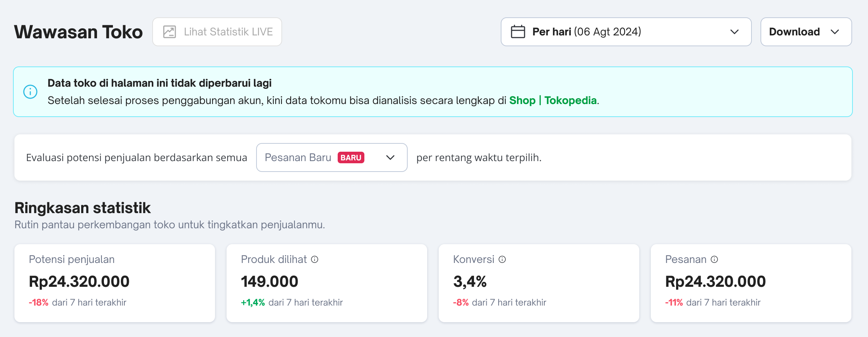868x337 pixels.
Task: Click info icon next to Pesanan
Action: click(x=714, y=259)
